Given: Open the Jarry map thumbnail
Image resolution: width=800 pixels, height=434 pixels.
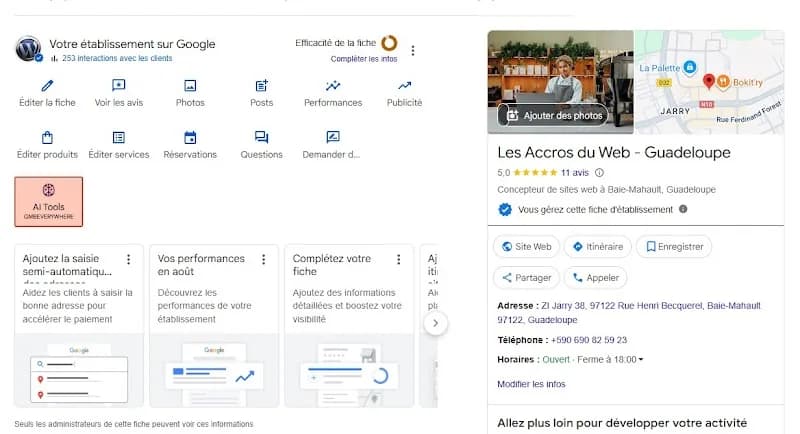Looking at the screenshot, I should [709, 82].
